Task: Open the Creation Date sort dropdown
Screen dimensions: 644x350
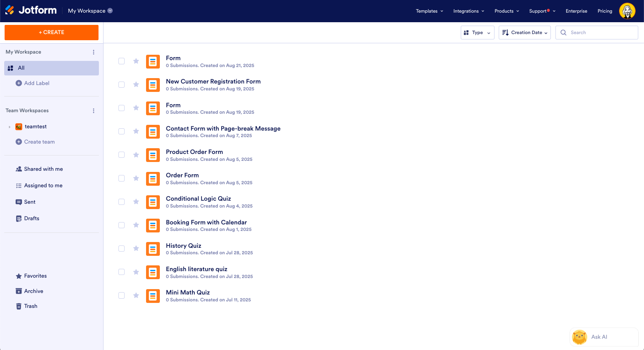Action: click(524, 33)
